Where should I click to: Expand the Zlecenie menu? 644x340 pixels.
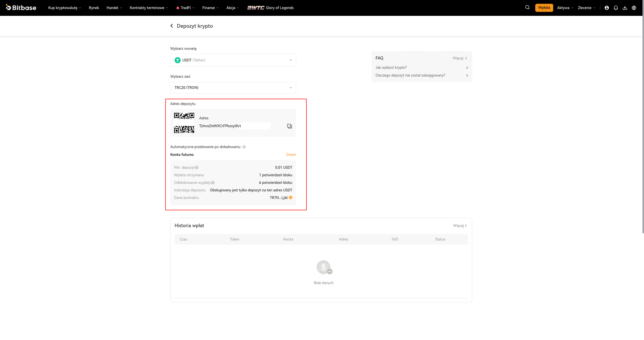coord(587,8)
